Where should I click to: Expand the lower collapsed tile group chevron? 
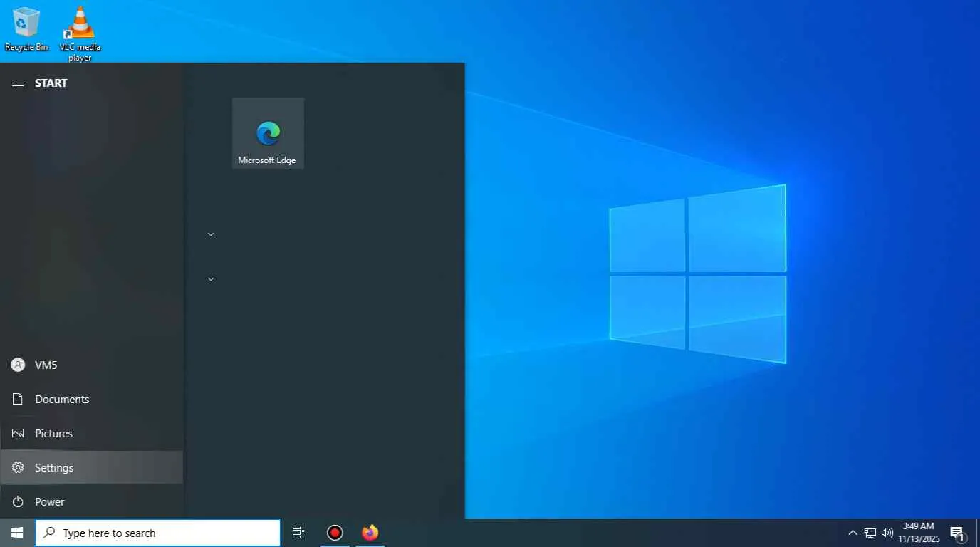click(211, 279)
